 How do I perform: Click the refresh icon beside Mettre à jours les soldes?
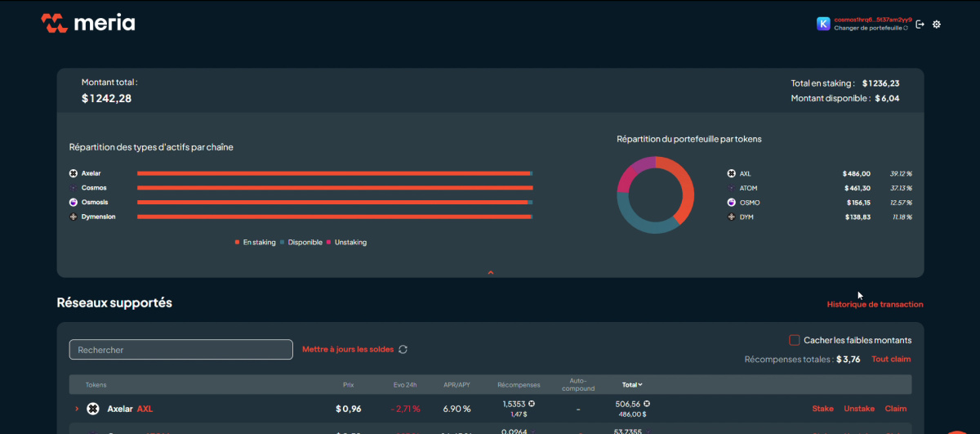pos(403,349)
